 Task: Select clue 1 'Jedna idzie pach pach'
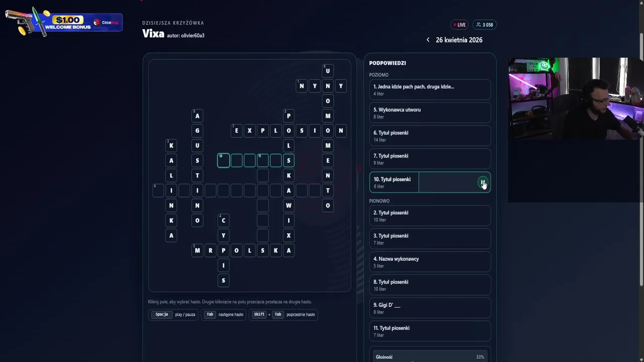coord(430,89)
